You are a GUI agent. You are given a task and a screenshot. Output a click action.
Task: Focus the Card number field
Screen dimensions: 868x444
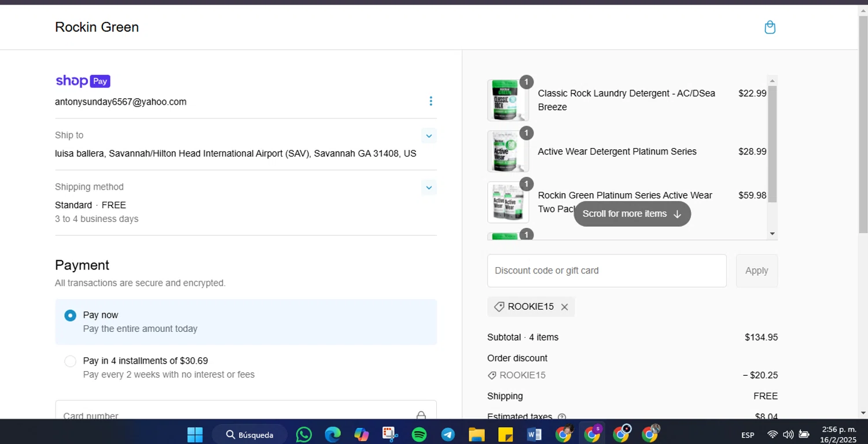coord(246,410)
